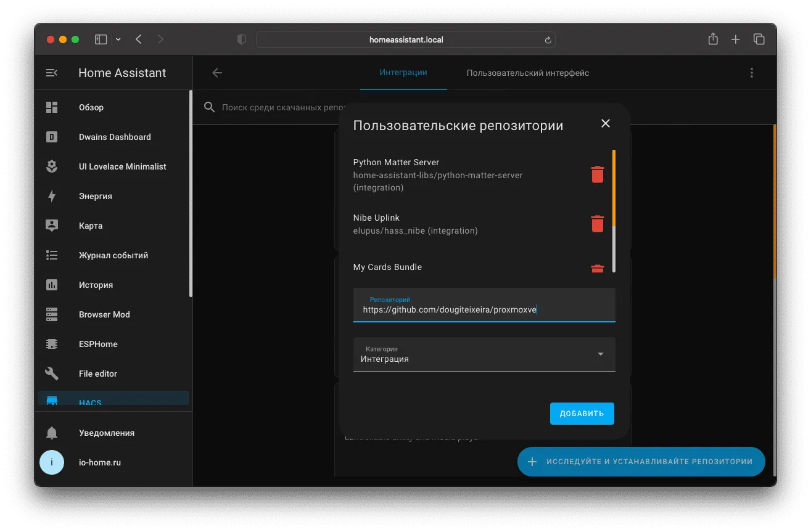Open the Энергия lightning icon
811x532 pixels.
(52, 196)
